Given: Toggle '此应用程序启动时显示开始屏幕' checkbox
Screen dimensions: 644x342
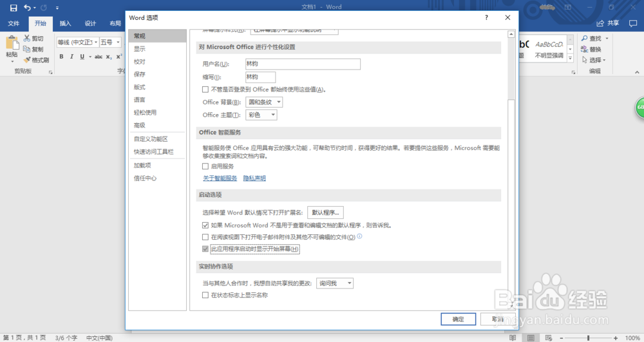Looking at the screenshot, I should pyautogui.click(x=205, y=249).
